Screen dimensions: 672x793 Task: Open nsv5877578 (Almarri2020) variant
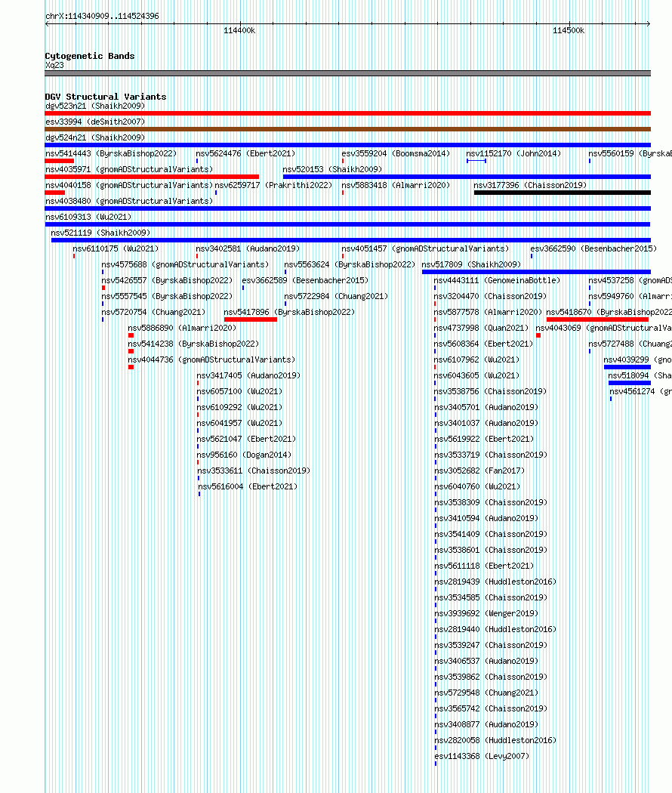(488, 312)
